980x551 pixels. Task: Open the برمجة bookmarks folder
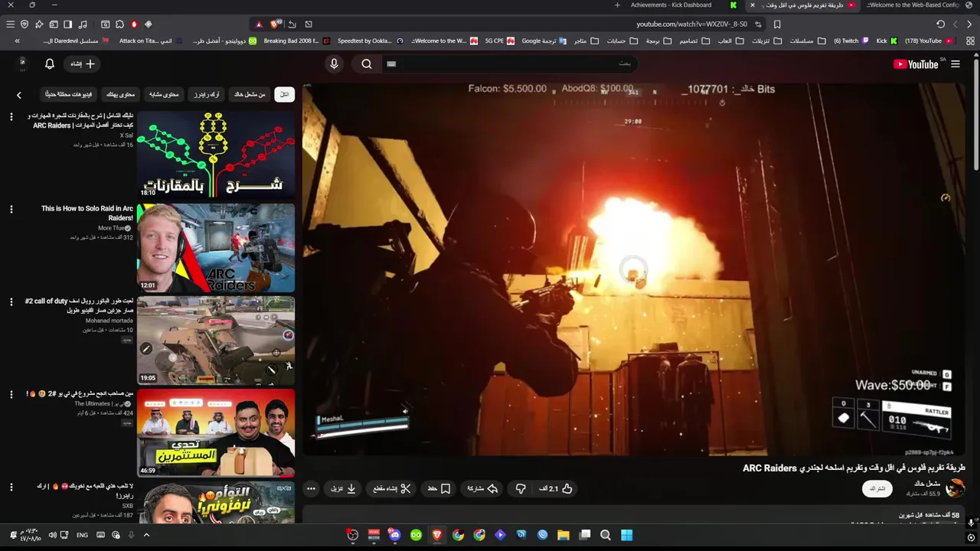658,41
